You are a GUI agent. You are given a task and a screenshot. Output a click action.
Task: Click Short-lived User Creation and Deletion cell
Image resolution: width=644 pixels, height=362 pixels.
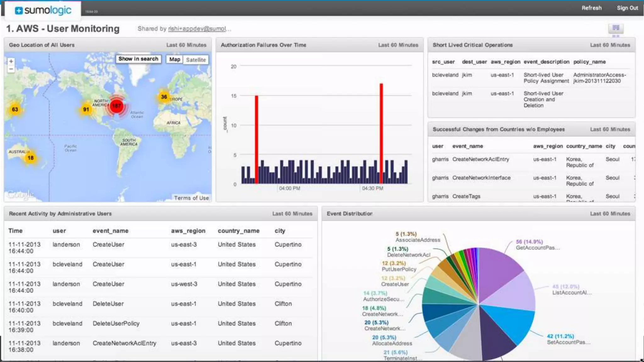(x=543, y=99)
